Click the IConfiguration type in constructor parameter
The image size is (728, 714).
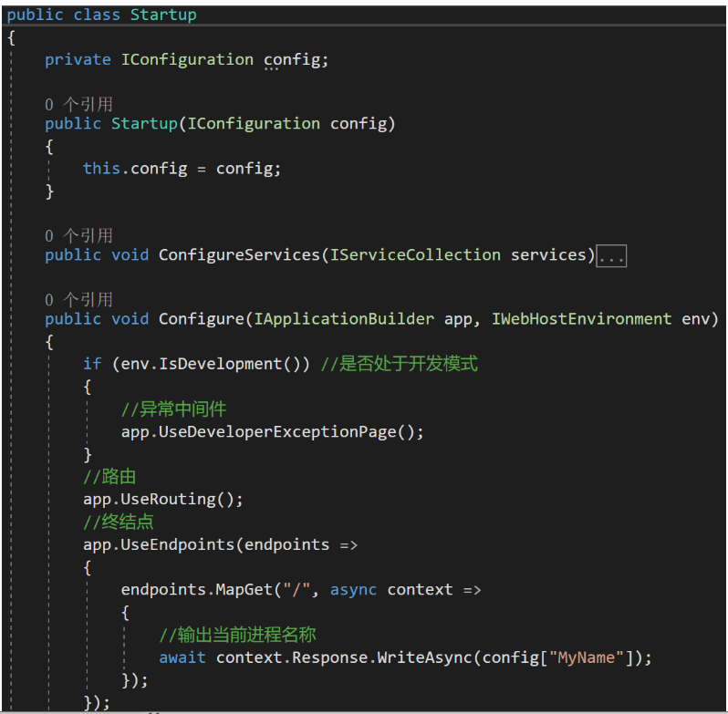[254, 124]
